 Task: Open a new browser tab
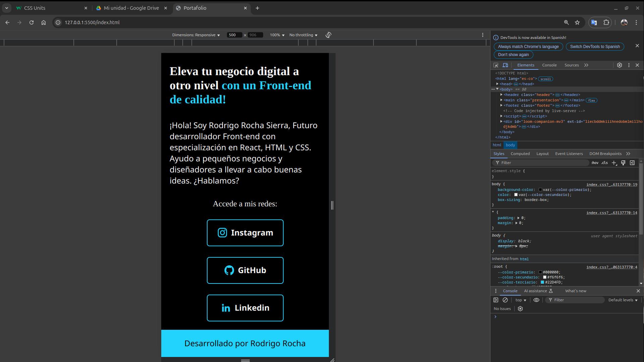257,8
